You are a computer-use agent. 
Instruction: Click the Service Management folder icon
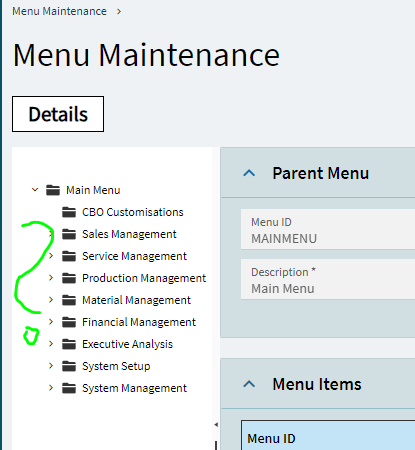69,256
